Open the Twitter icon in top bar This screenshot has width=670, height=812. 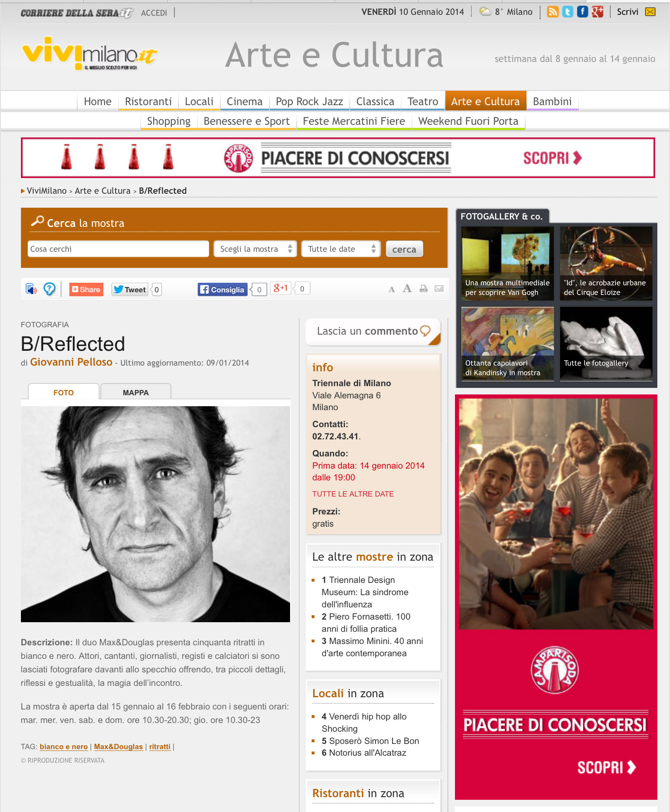pos(567,12)
